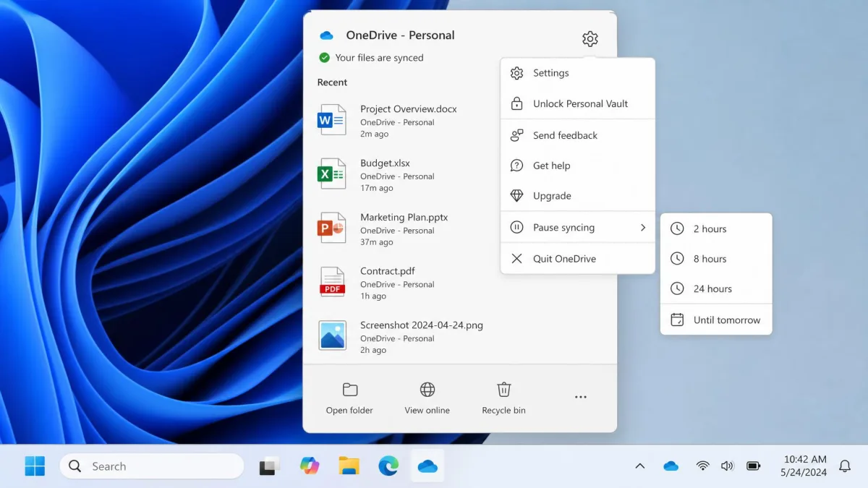Screen dimensions: 868x488
Task: Open Budget.xlsx file name
Action: pyautogui.click(x=385, y=163)
